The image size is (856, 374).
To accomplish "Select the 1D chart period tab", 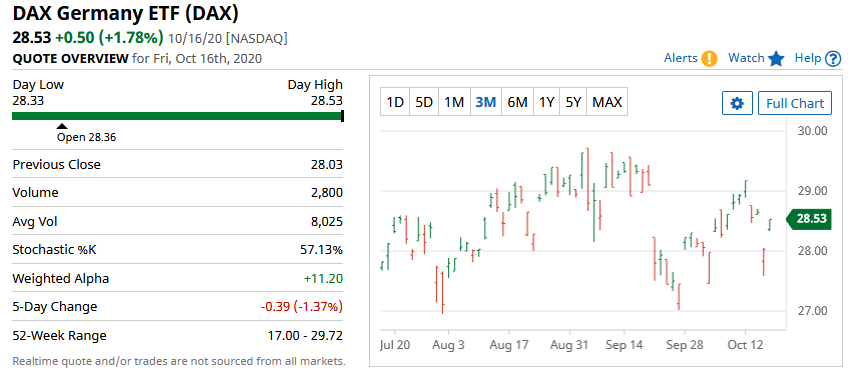I will click(395, 102).
